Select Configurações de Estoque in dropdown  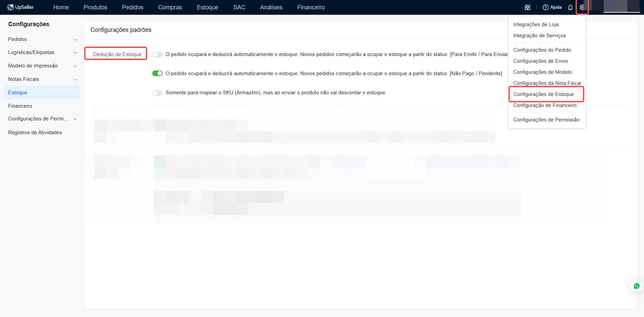click(x=543, y=94)
